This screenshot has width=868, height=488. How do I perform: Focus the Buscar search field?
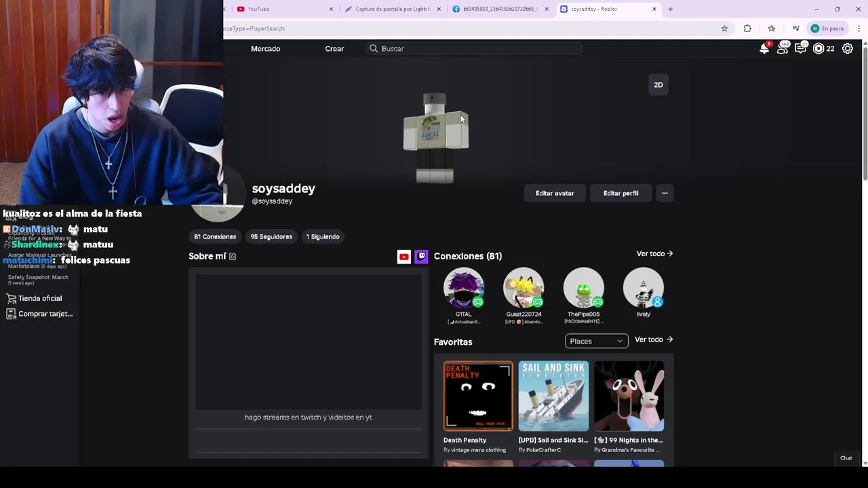click(475, 49)
